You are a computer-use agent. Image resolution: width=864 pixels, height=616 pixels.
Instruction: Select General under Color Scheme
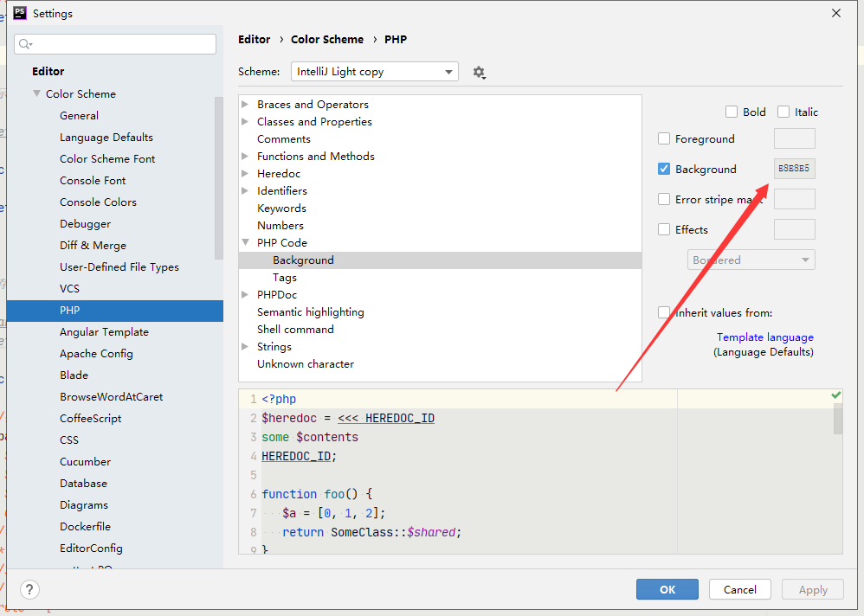click(80, 116)
